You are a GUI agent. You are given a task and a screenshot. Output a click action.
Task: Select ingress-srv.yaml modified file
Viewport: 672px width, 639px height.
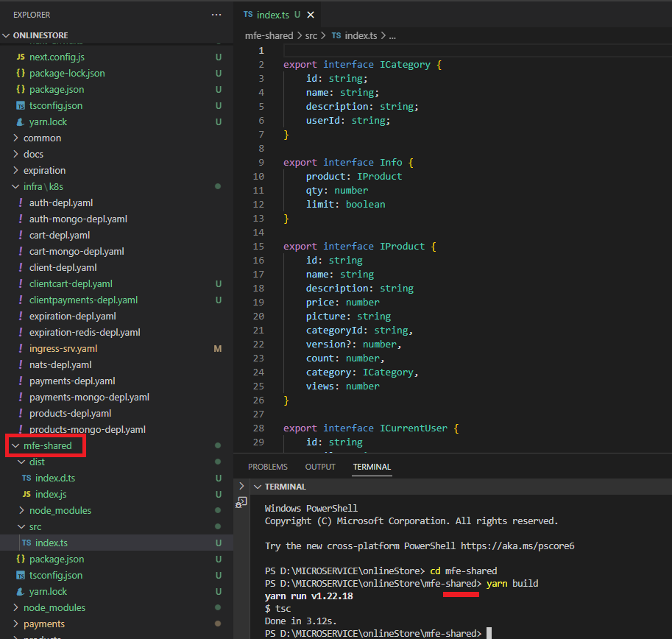[63, 348]
